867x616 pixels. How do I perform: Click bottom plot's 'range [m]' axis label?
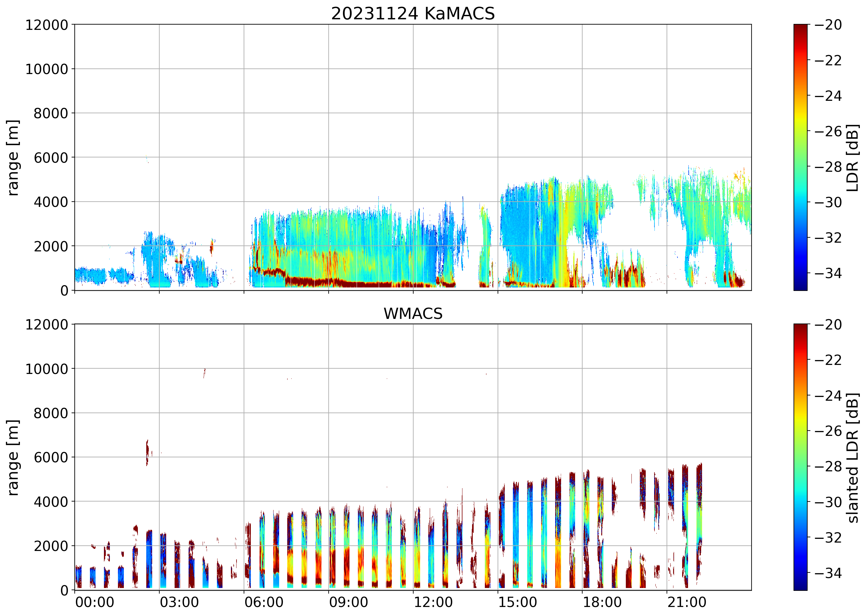point(13,457)
